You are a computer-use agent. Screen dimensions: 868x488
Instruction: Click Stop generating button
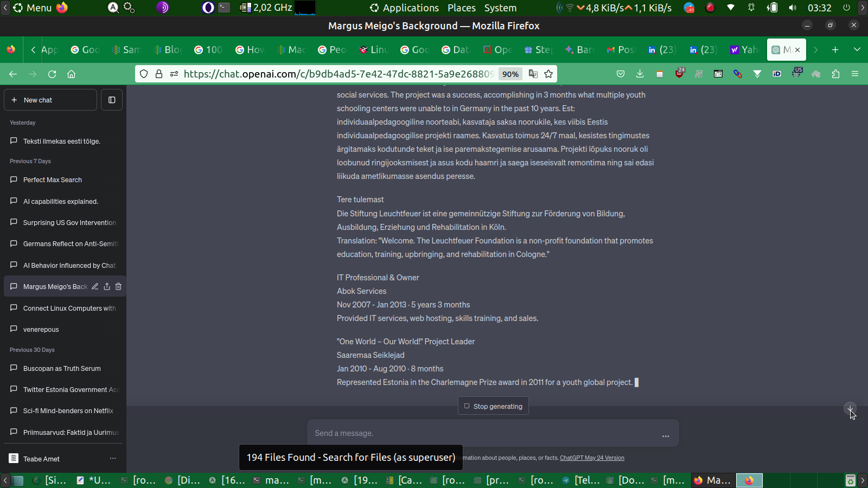click(x=493, y=406)
